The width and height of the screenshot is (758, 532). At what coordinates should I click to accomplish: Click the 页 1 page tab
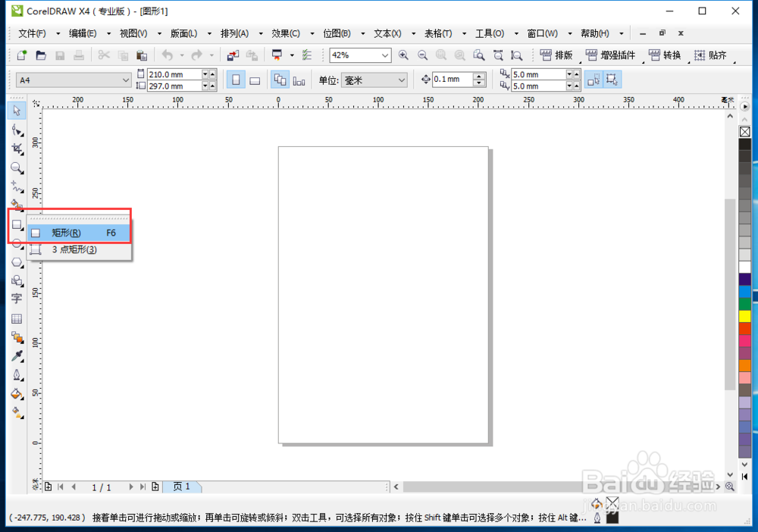(x=182, y=487)
